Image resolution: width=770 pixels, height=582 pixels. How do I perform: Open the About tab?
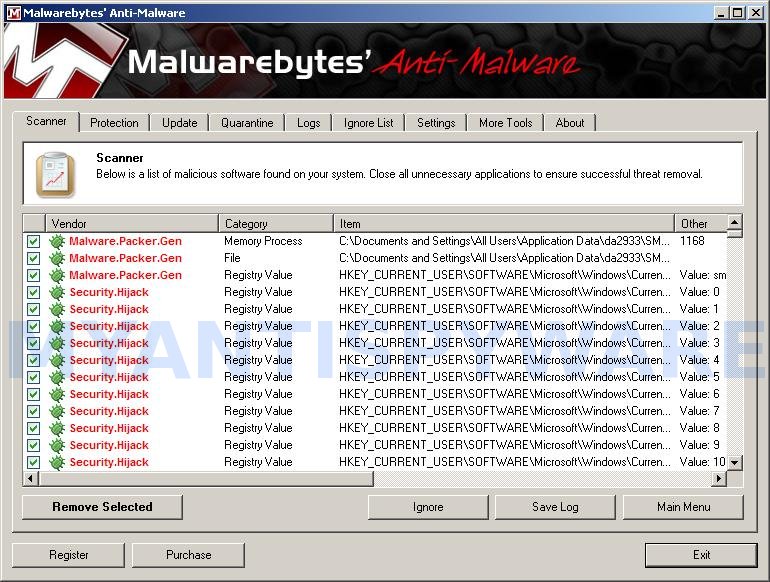point(570,123)
